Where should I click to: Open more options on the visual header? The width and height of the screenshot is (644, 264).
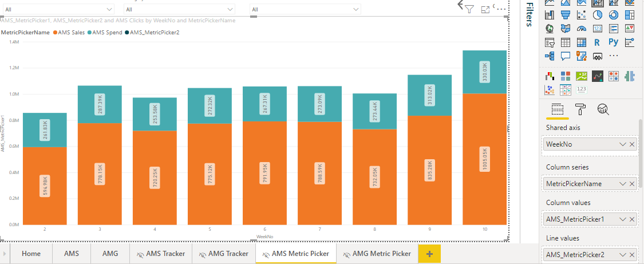501,9
